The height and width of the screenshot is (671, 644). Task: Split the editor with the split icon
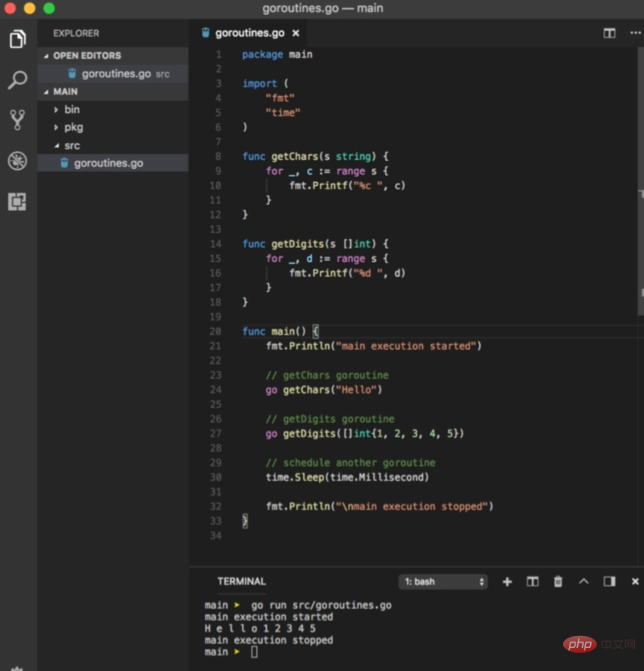click(609, 33)
